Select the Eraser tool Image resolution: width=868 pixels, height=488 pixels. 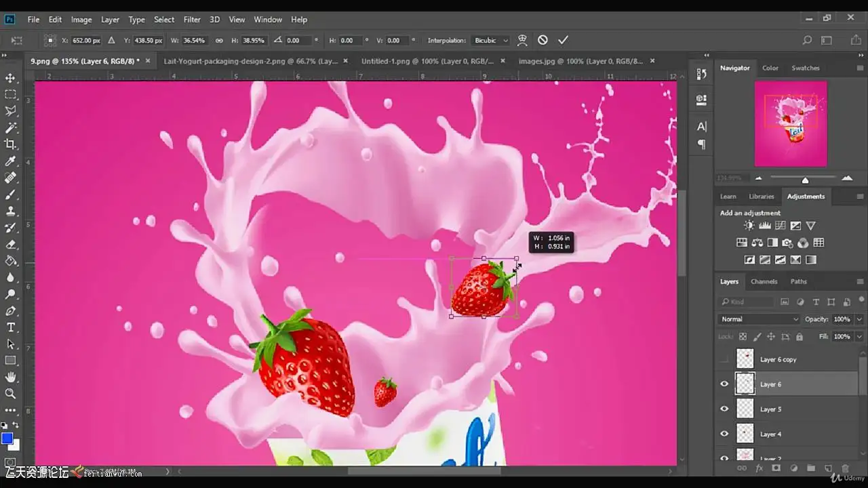pos(11,244)
